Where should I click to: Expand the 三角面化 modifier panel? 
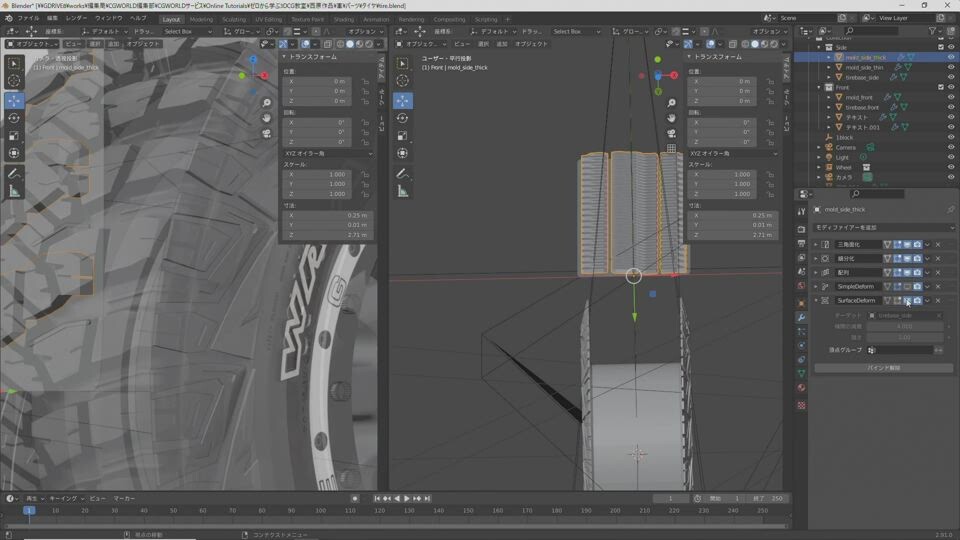tap(816, 244)
